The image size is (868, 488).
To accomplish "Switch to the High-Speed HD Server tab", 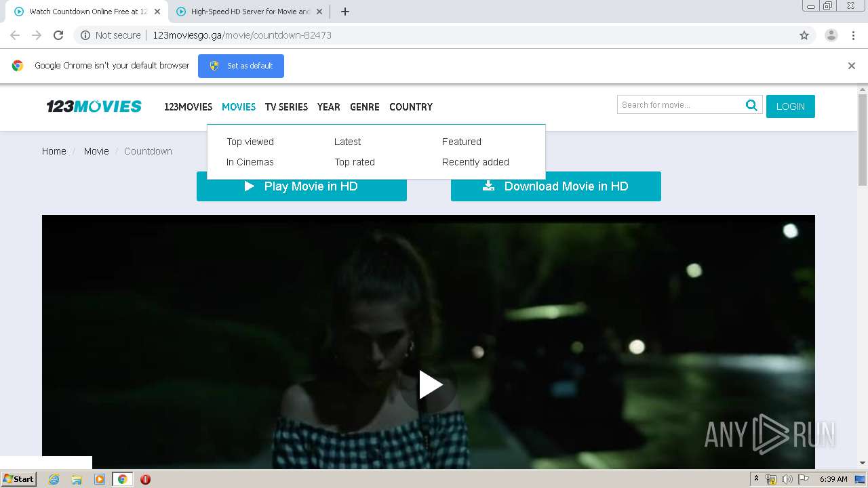I will tap(249, 12).
